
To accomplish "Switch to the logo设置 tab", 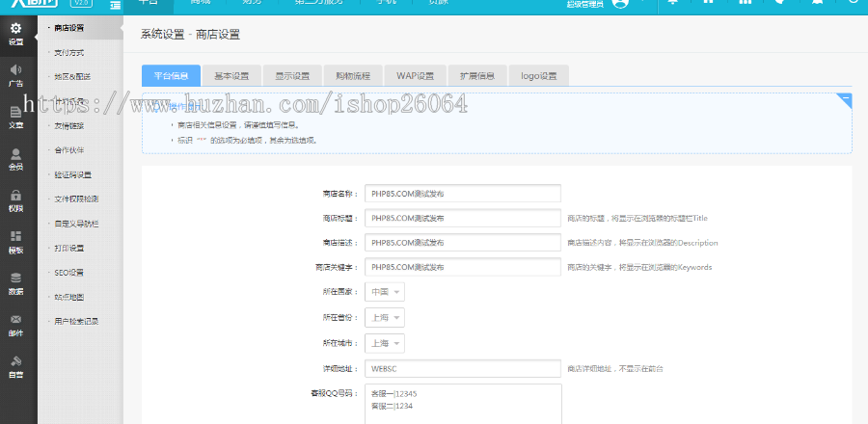I will tap(538, 76).
